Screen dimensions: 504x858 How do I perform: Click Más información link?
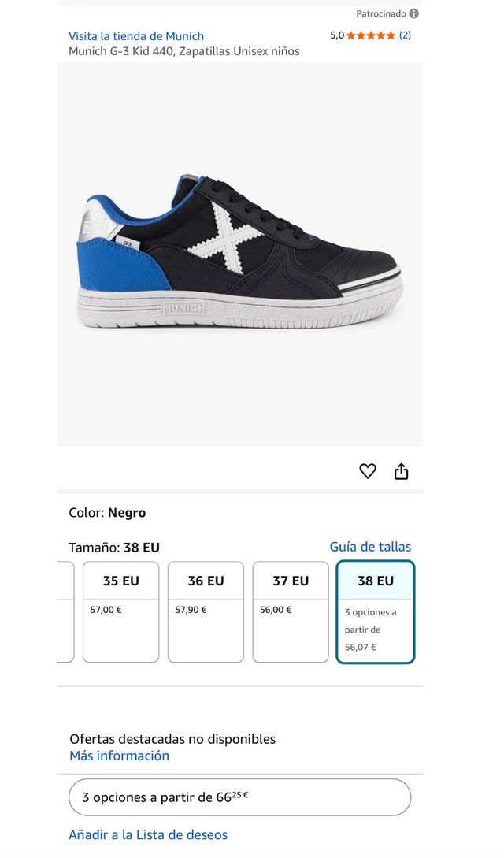(x=119, y=756)
